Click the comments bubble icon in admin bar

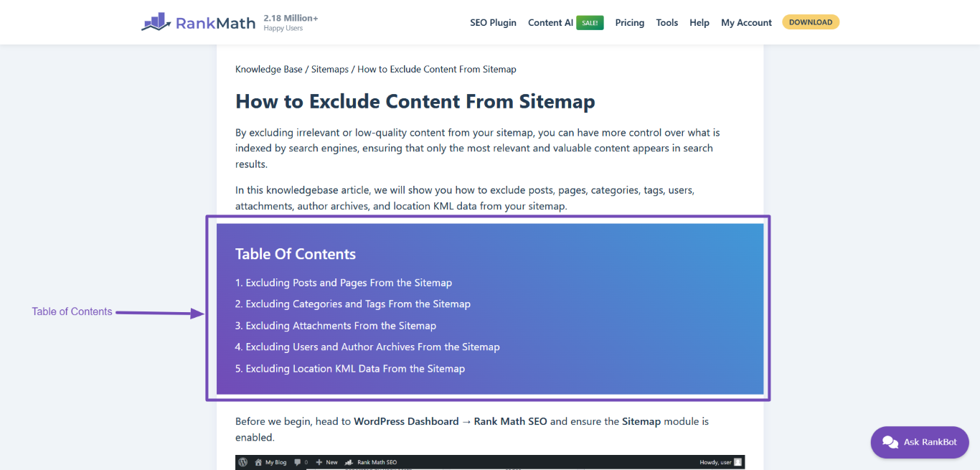(x=298, y=462)
